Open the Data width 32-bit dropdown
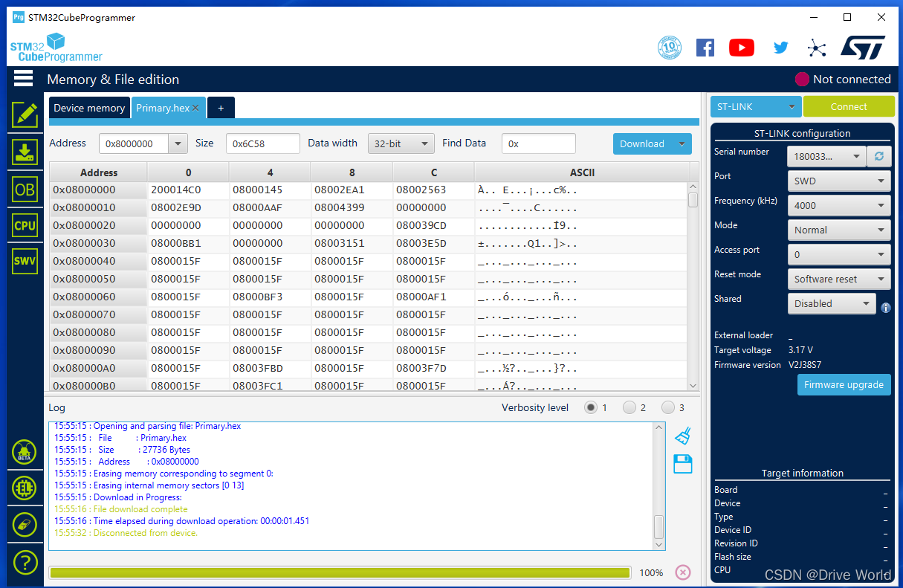This screenshot has height=588, width=903. coord(401,143)
